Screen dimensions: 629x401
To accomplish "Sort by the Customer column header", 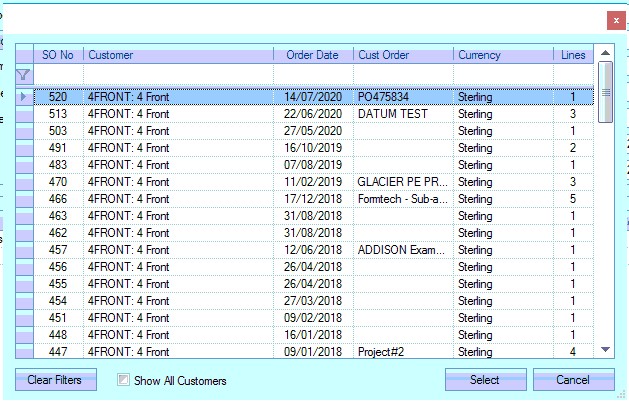I will pyautogui.click(x=178, y=55).
